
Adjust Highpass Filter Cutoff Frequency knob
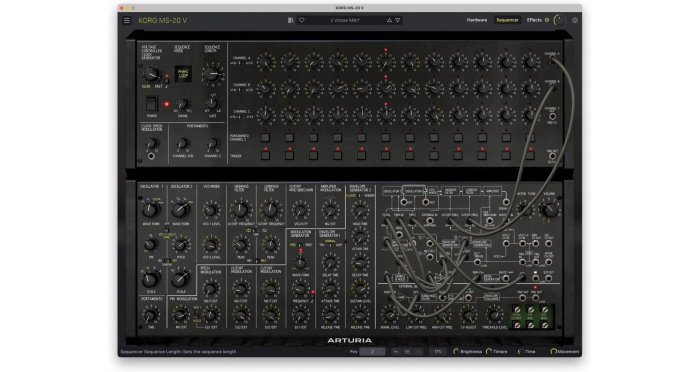(240, 209)
